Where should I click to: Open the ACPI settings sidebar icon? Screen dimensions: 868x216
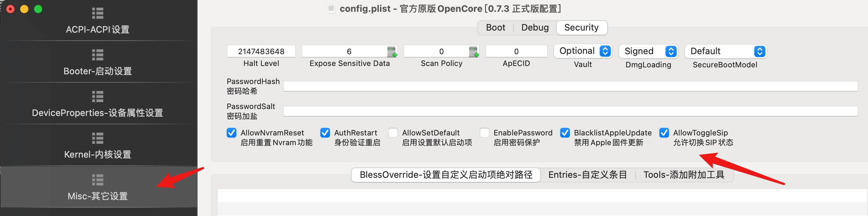coord(98,13)
